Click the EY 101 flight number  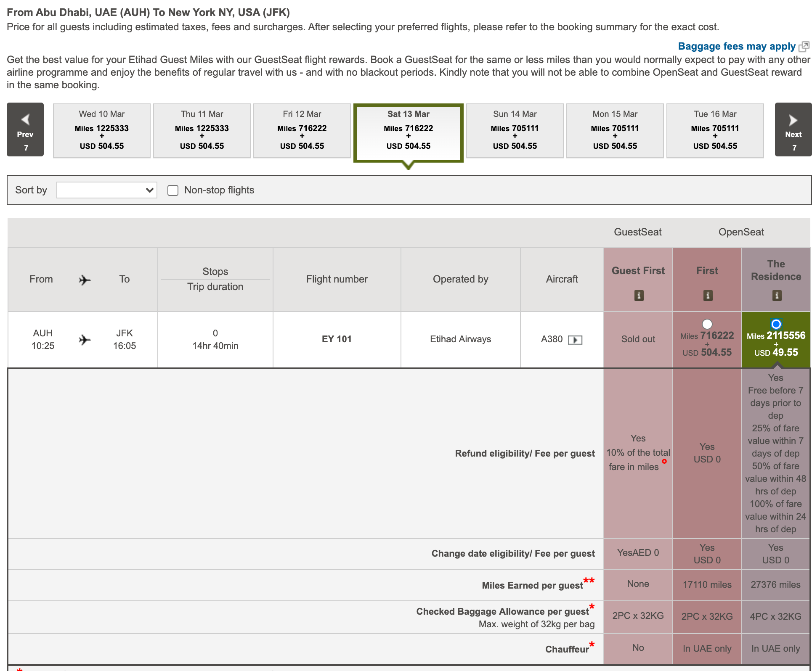point(337,339)
